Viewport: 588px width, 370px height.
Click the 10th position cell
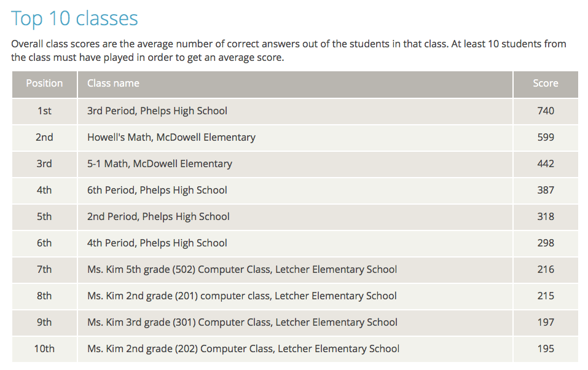click(x=44, y=349)
